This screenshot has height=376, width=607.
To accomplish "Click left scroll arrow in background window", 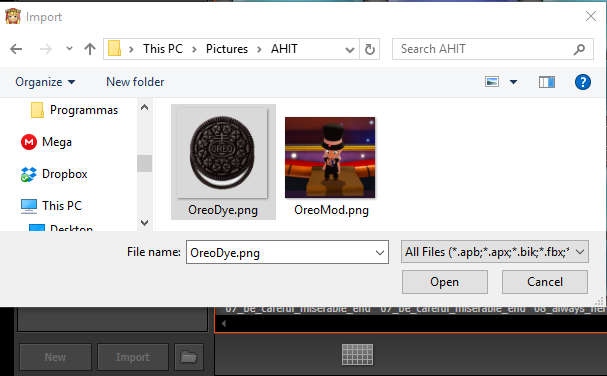I will pyautogui.click(x=224, y=324).
